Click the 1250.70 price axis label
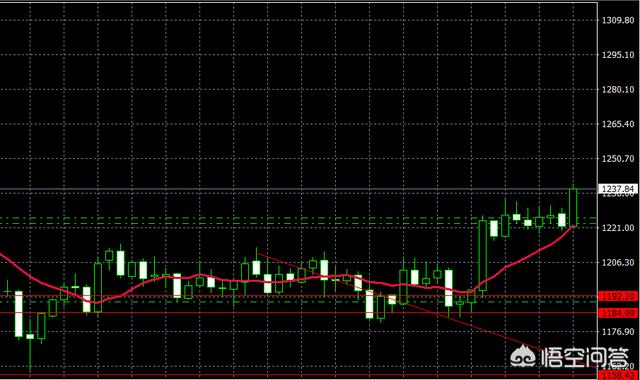640x380 pixels. 618,158
